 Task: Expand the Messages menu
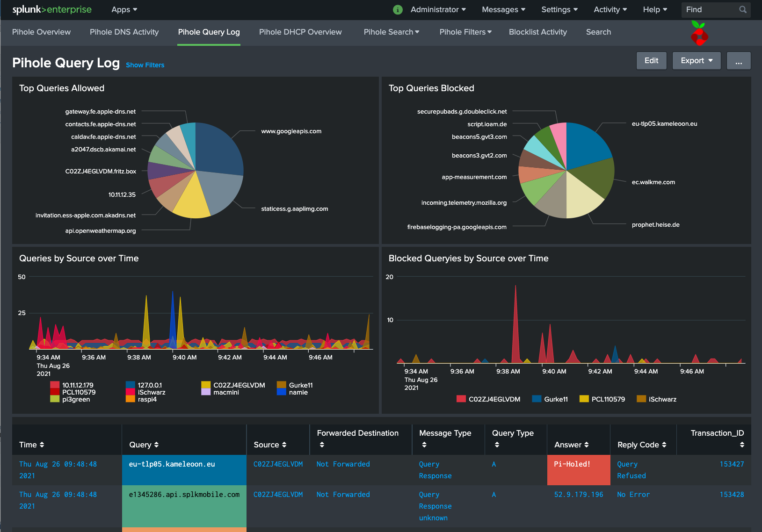[504, 9]
